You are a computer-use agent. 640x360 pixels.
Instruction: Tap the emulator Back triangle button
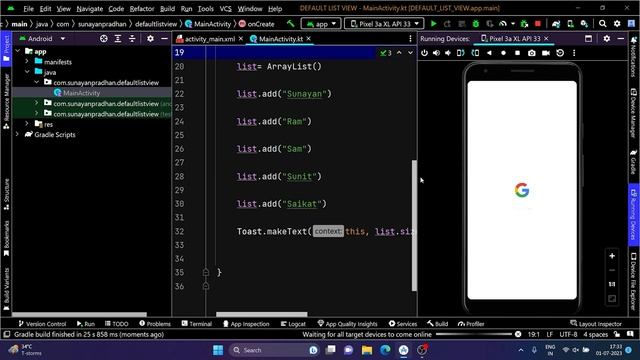489,53
